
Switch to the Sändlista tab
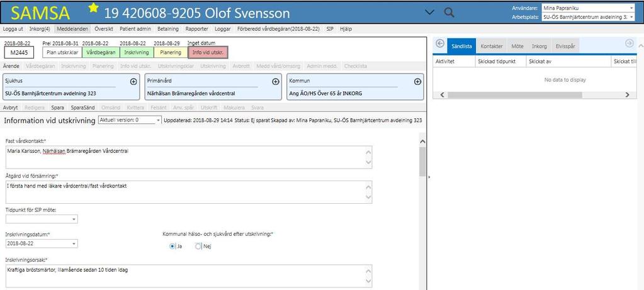pyautogui.click(x=461, y=47)
